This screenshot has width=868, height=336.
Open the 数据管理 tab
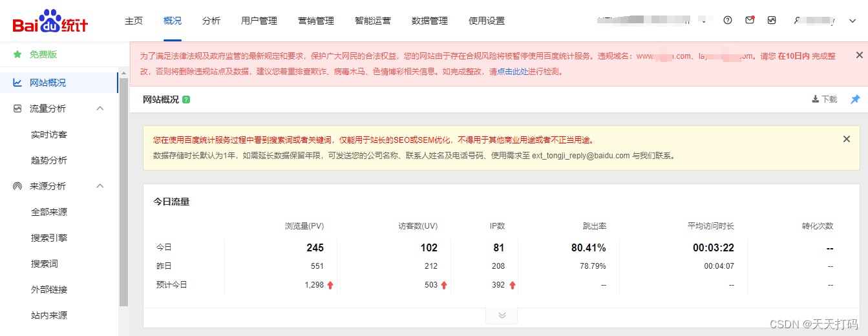click(430, 21)
